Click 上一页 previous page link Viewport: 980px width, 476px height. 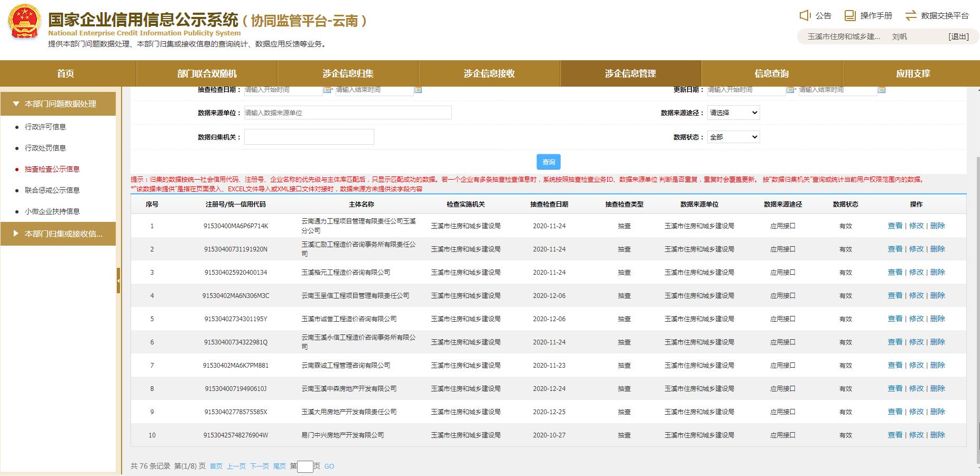click(x=236, y=466)
